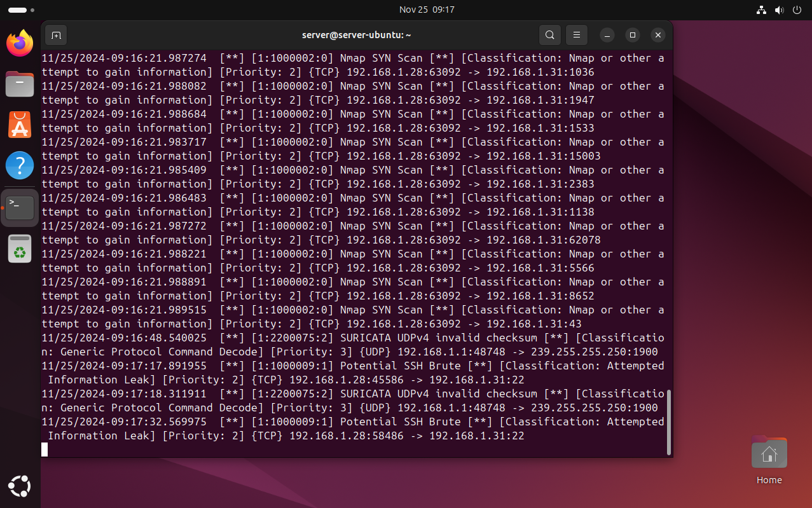Click timestamp 11/25/2024-09:17:17.891955
The height and width of the screenshot is (508, 812).
pos(124,366)
